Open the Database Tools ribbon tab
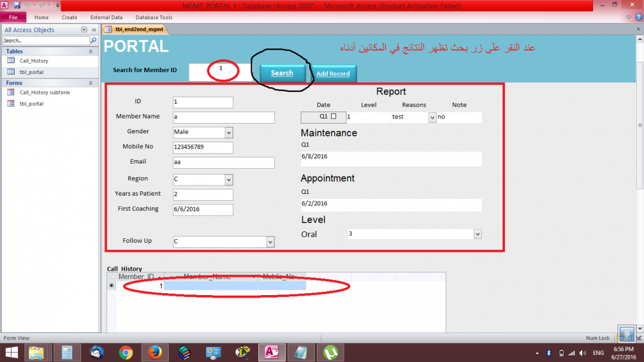Screen dimensions: 644x362 154,17
